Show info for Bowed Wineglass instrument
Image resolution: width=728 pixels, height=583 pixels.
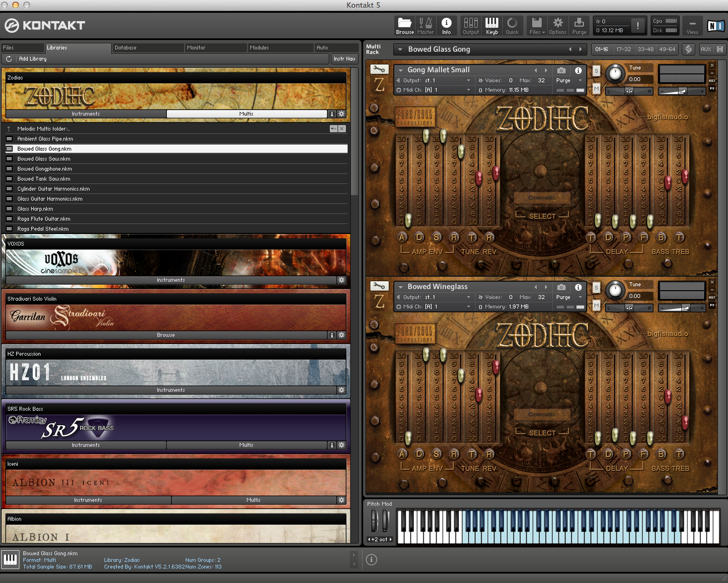click(x=578, y=287)
